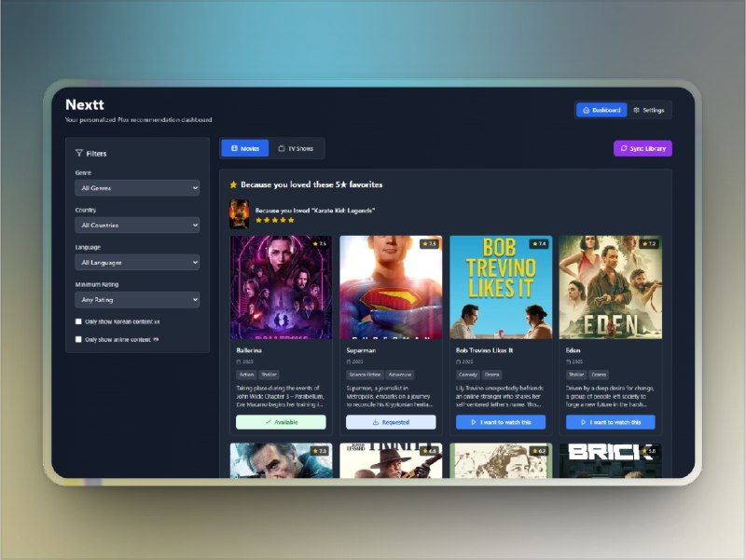Click the rating badge on Eden poster
This screenshot has height=560, width=746.
pos(646,243)
